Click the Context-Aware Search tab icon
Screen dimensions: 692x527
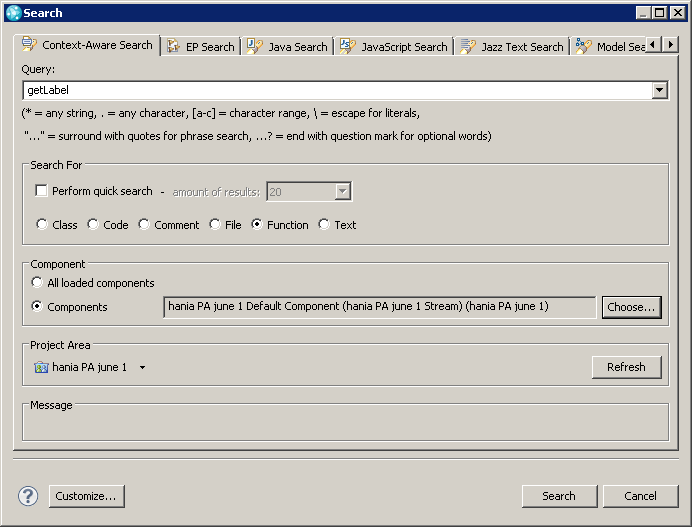tap(29, 45)
